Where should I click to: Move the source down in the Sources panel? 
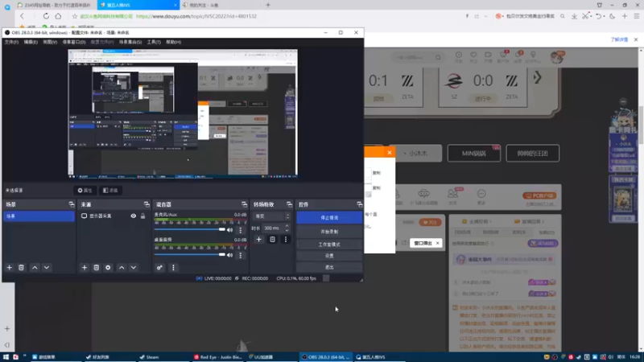(134, 268)
